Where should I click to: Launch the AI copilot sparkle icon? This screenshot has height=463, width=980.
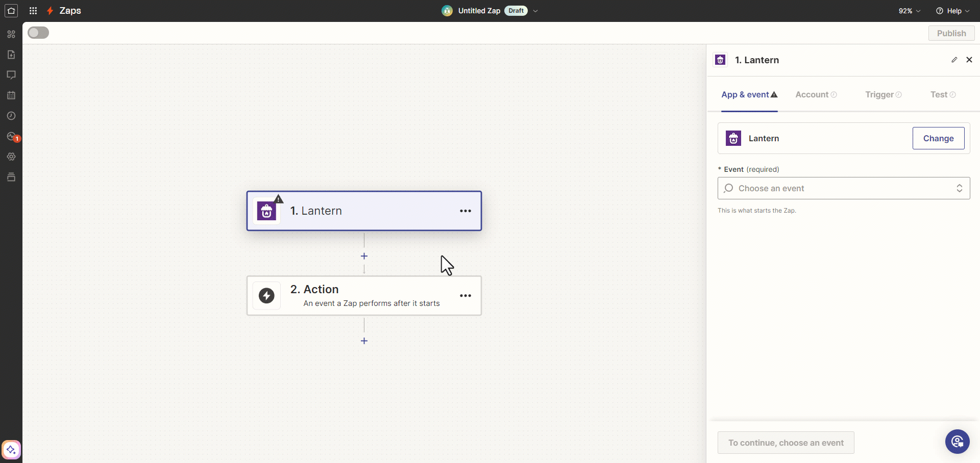click(x=11, y=450)
